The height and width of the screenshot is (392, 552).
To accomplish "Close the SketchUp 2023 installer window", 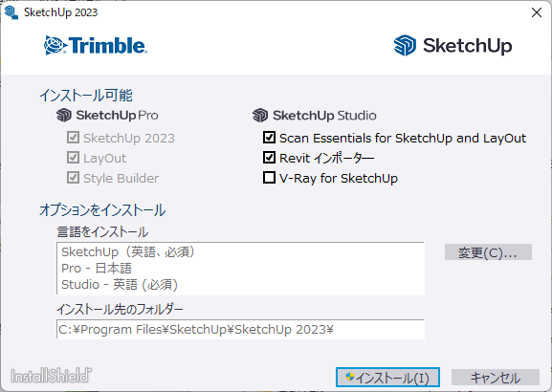I will pyautogui.click(x=537, y=12).
